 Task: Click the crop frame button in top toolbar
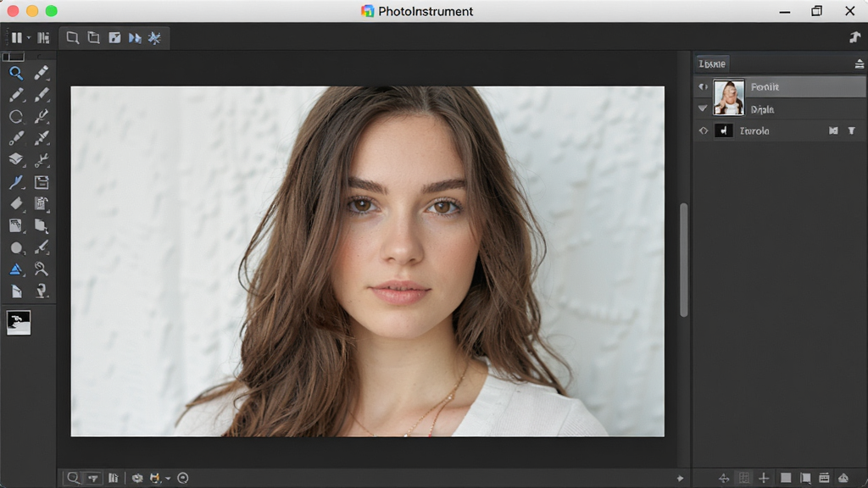[93, 37]
